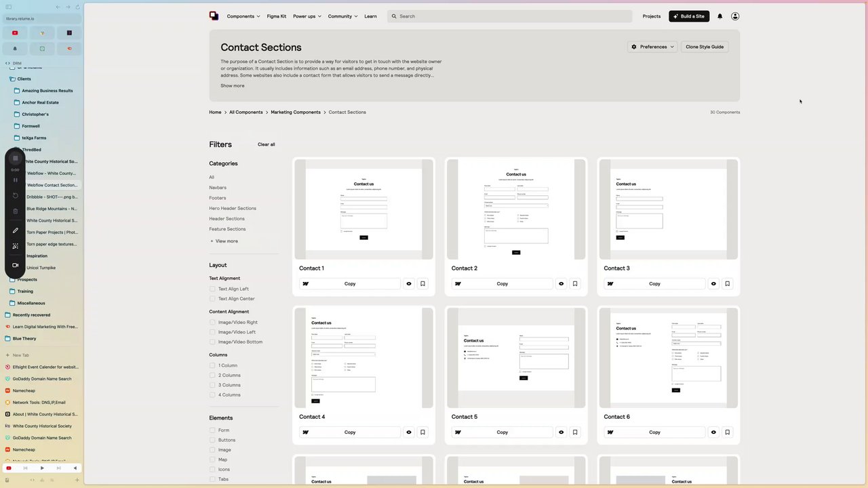Click Clear all filters
The height and width of the screenshot is (488, 868).
click(x=267, y=144)
